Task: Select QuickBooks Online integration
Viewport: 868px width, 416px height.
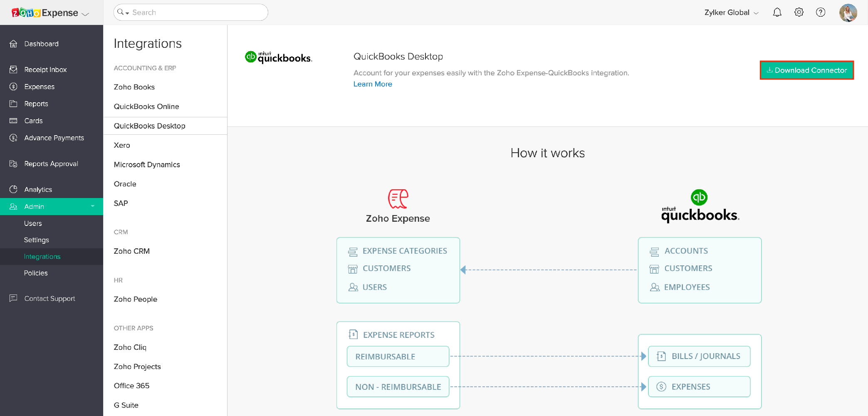Action: pos(146,106)
